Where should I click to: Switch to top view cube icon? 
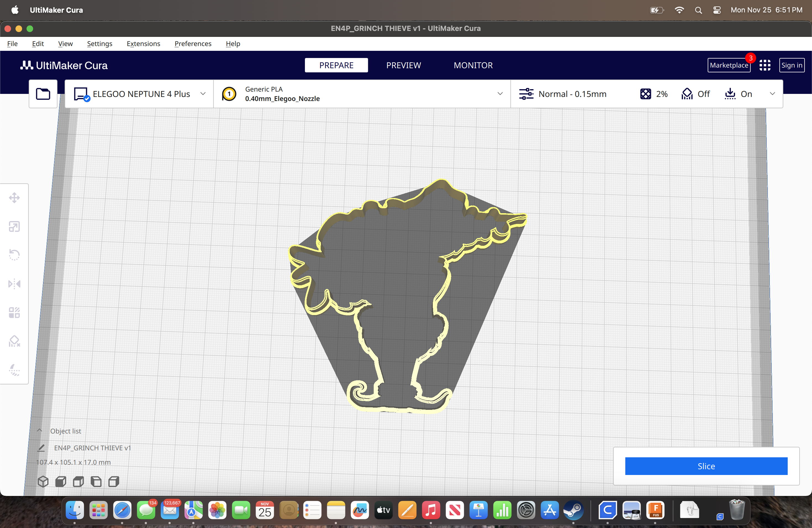78,482
